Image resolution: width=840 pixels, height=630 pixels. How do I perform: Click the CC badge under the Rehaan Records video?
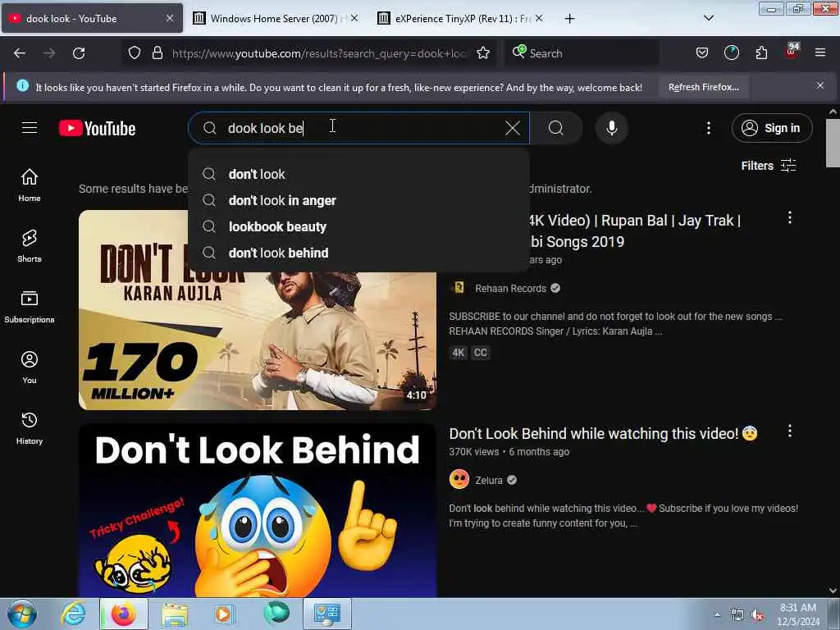[x=481, y=353]
